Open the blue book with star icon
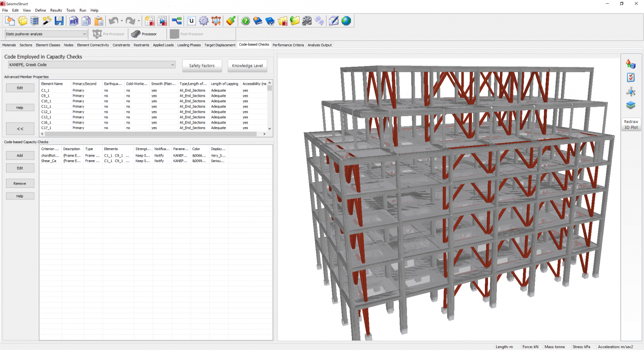644x350 pixels. (258, 21)
